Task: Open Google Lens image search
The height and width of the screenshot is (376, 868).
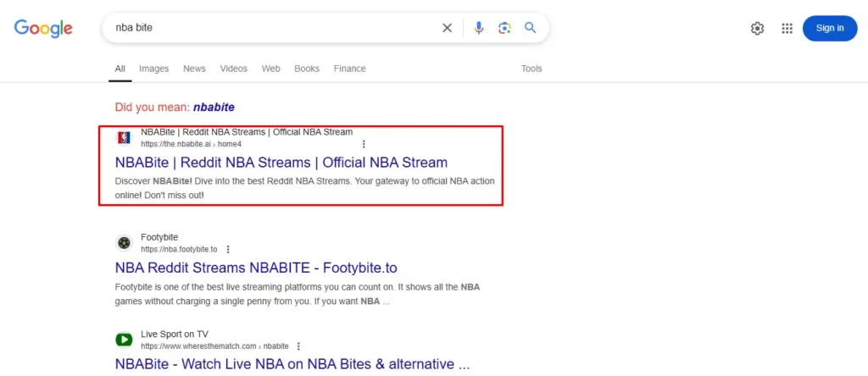Action: [x=504, y=28]
